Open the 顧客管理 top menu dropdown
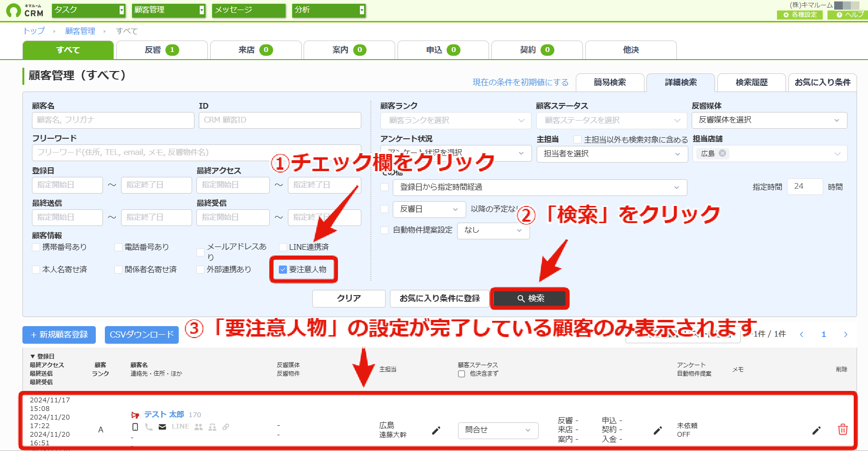Screen dimensions: 868x451 coord(169,10)
